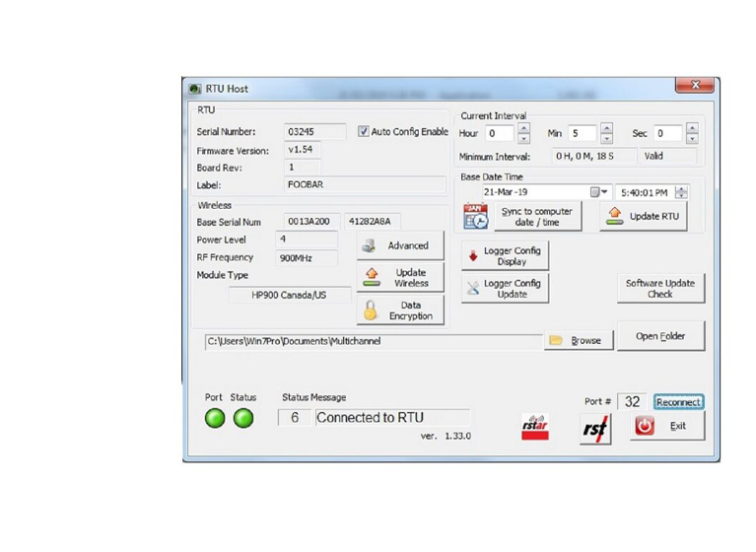Viewport: 756px width, 552px height.
Task: Decrease the Sec interval value
Action: click(x=692, y=138)
